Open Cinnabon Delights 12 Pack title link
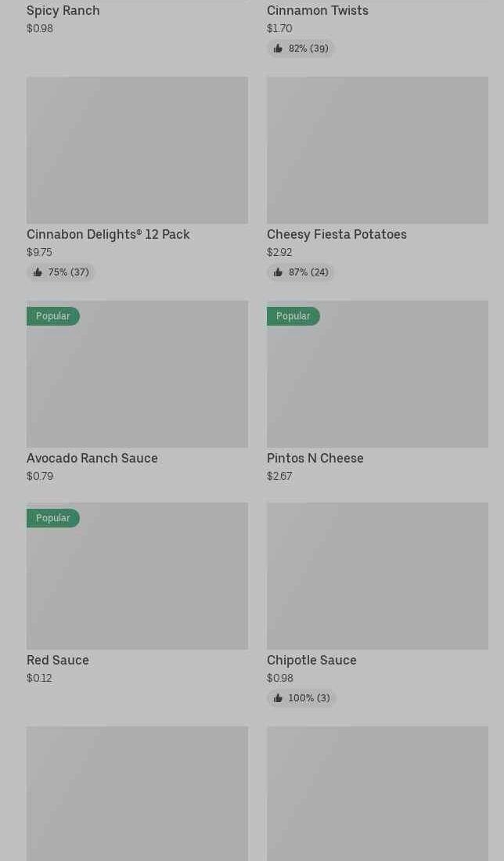Viewport: 504px width, 861px height. pos(108,235)
